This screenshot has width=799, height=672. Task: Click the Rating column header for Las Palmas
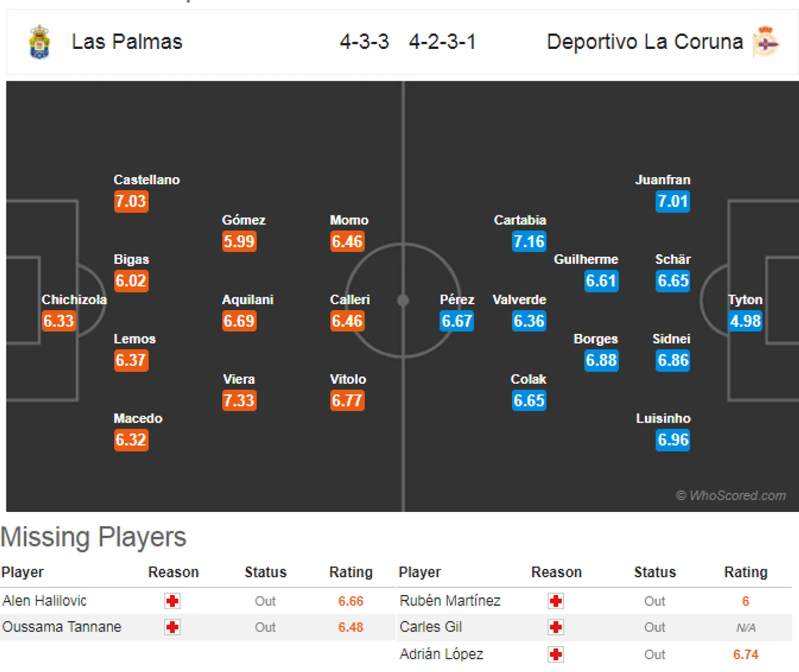pyautogui.click(x=351, y=572)
